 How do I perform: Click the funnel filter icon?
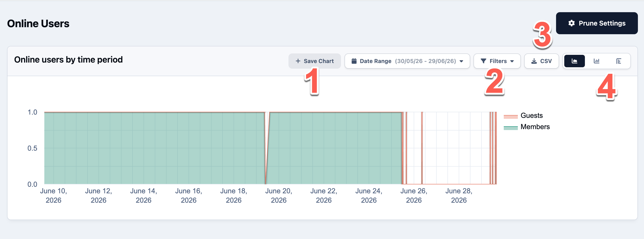coord(483,61)
